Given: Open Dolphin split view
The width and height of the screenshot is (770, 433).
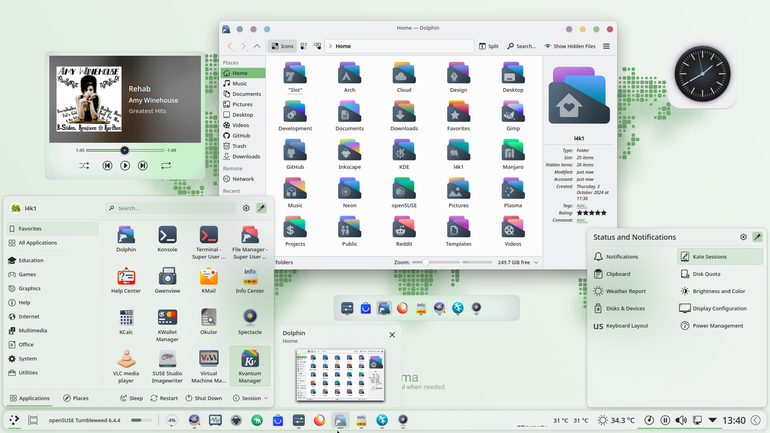Looking at the screenshot, I should 489,46.
